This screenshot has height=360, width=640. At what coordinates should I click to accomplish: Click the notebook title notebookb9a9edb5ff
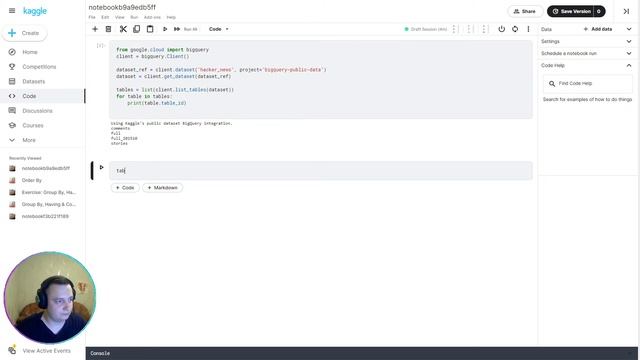pos(122,7)
